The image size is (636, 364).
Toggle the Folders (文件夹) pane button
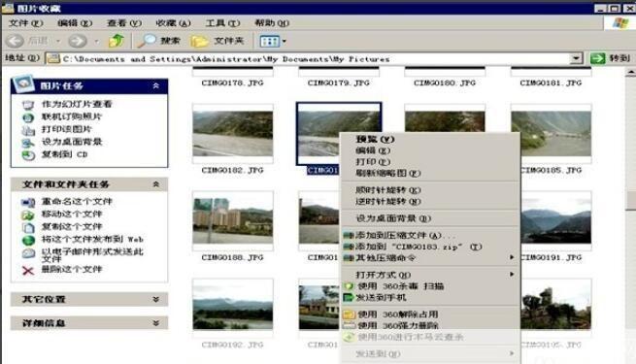[x=218, y=41]
